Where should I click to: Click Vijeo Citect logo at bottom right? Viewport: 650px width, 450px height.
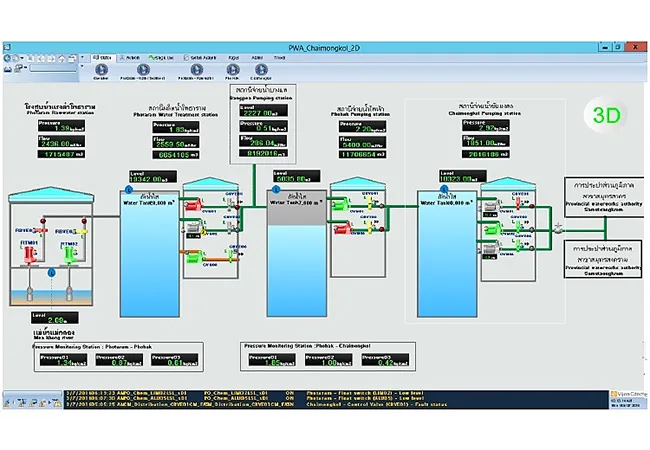pyautogui.click(x=629, y=394)
